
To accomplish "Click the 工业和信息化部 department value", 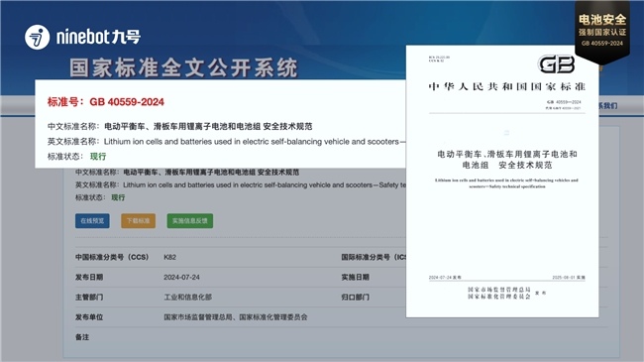I will pyautogui.click(x=187, y=297).
